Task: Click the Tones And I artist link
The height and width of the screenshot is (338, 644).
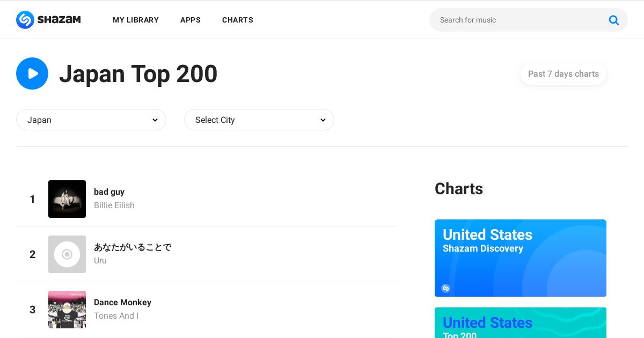Action: (116, 316)
